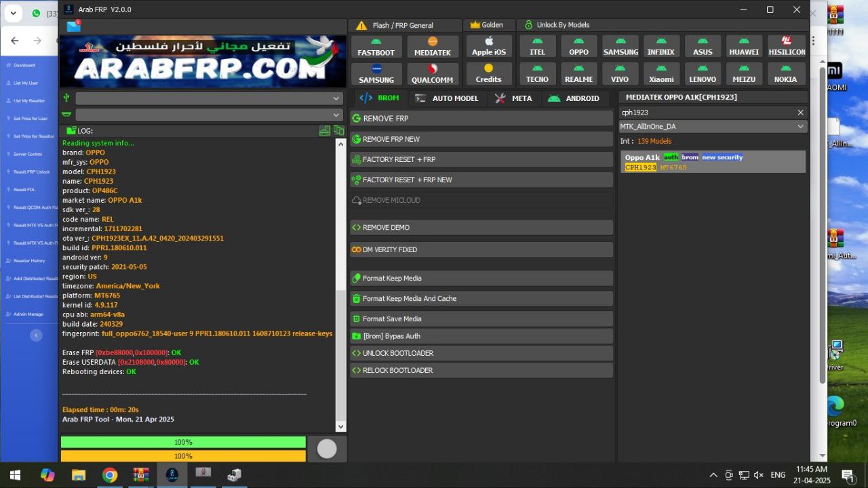Image resolution: width=868 pixels, height=488 pixels.
Task: Copy log with the second log icon
Action: pos(338,131)
